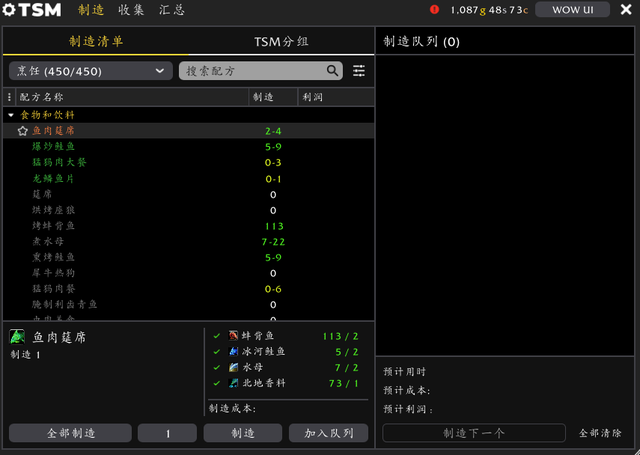Click the 北地香料 material name
The height and width of the screenshot is (455, 640).
pyautogui.click(x=263, y=383)
